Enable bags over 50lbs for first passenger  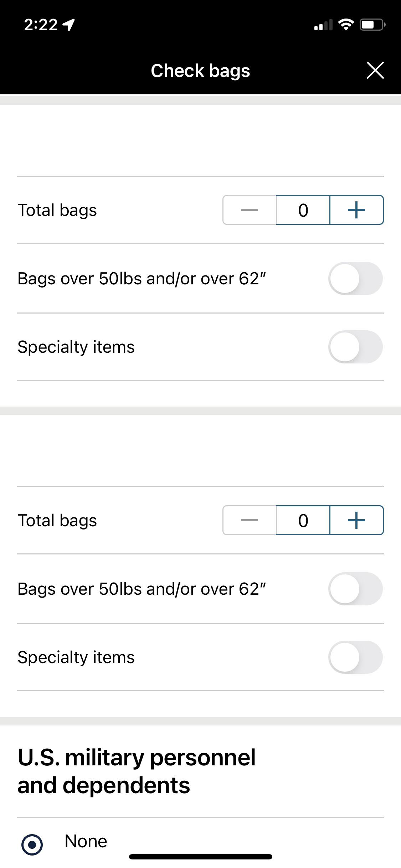pos(356,279)
